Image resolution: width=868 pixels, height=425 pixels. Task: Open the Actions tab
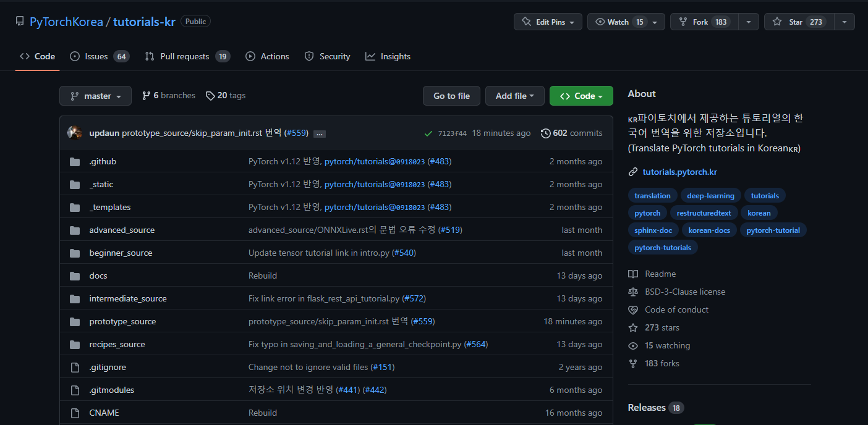pyautogui.click(x=267, y=56)
